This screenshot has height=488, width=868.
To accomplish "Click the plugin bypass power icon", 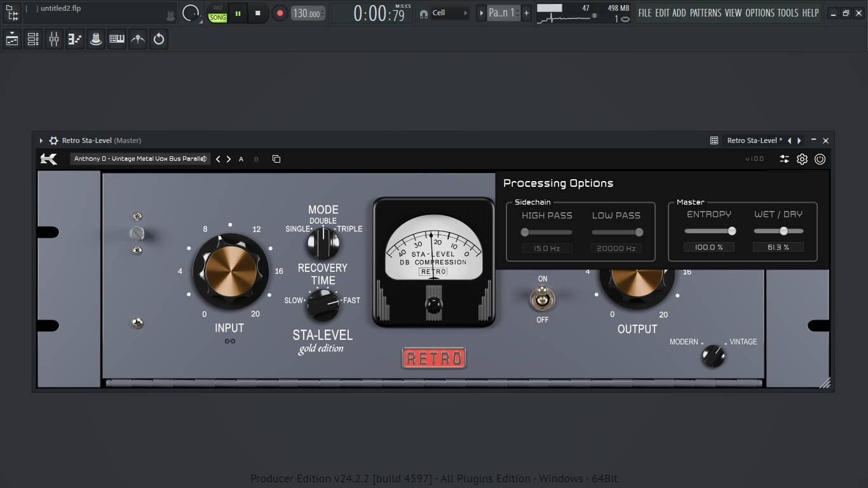I will click(x=820, y=159).
